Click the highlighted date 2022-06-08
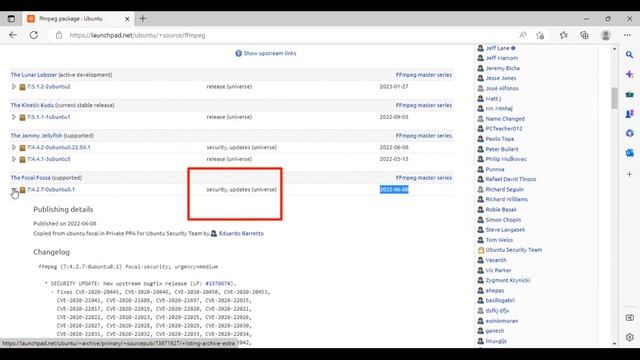The height and width of the screenshot is (360, 640). 394,189
